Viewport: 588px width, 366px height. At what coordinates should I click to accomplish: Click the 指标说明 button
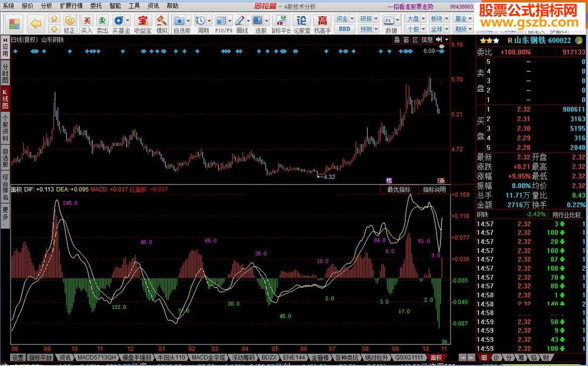pyautogui.click(x=434, y=190)
